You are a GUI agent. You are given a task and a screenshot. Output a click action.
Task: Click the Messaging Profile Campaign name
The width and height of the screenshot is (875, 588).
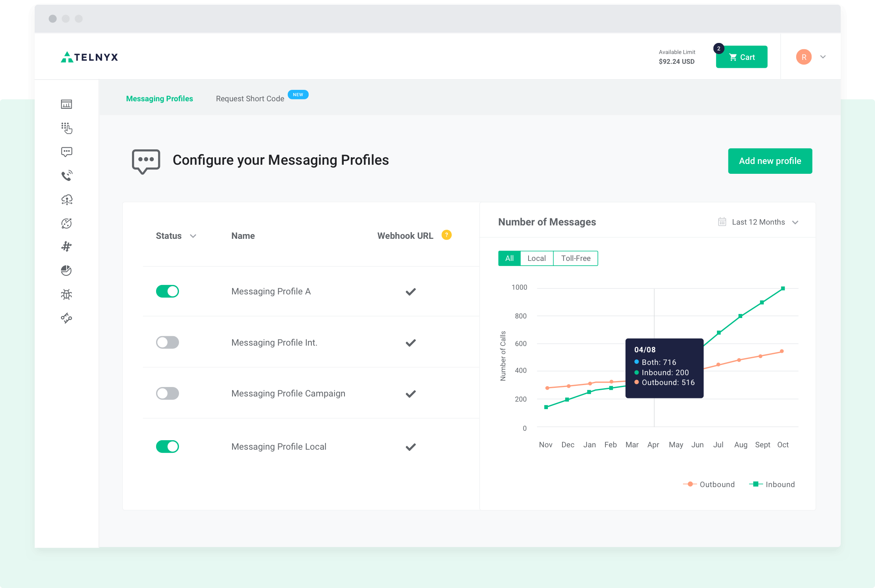[289, 393]
